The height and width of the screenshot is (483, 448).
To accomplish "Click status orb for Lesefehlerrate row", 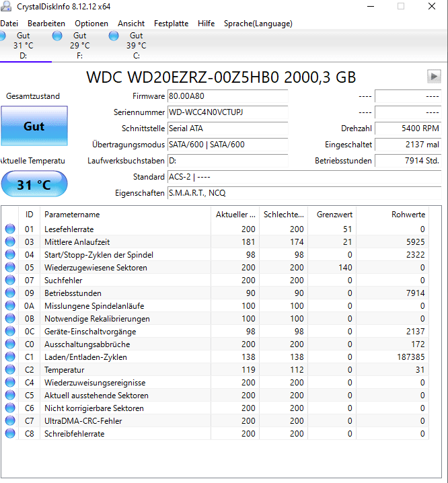I will (x=10, y=229).
